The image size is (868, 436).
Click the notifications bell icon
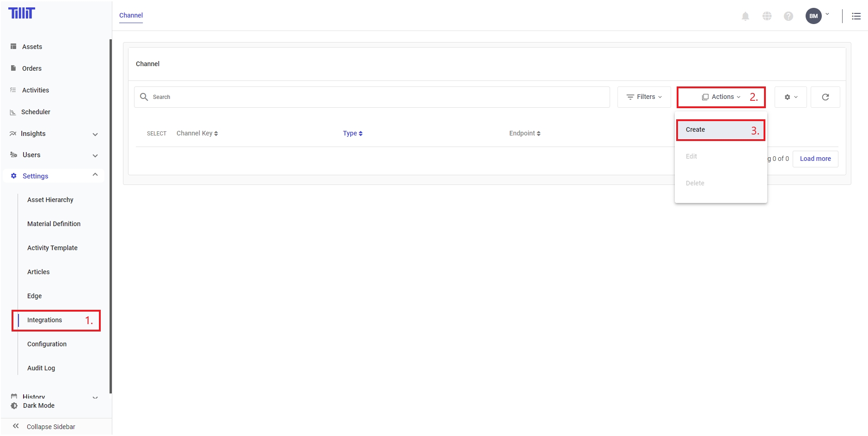(x=745, y=16)
